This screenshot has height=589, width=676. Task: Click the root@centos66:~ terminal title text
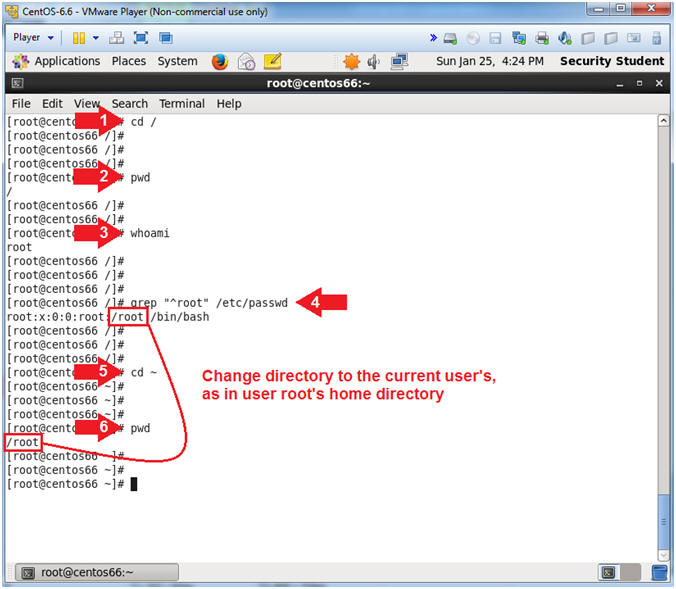point(318,83)
